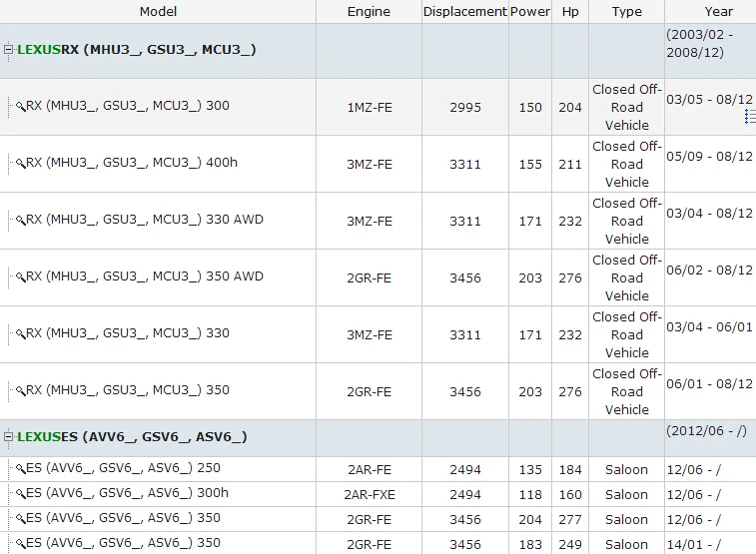This screenshot has height=554, width=756.
Task: Click magnifier icon for RX 350 from 06/01
Action: [20, 390]
